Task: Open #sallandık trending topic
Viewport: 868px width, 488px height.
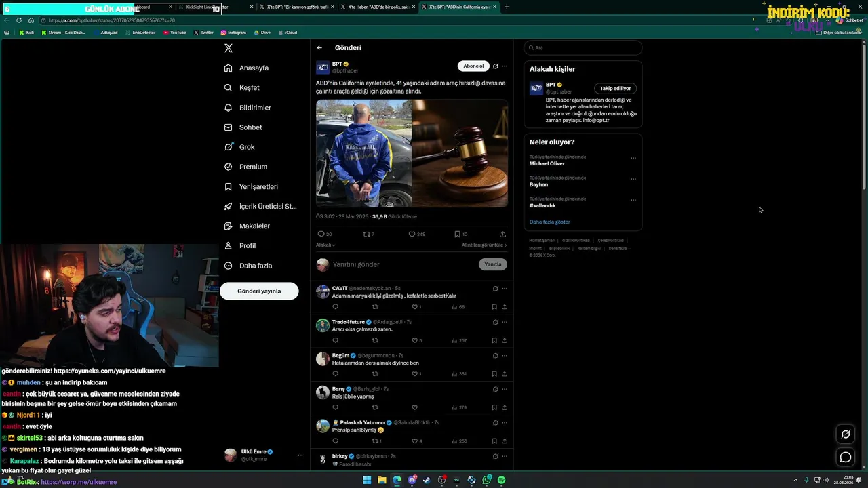Action: click(542, 205)
